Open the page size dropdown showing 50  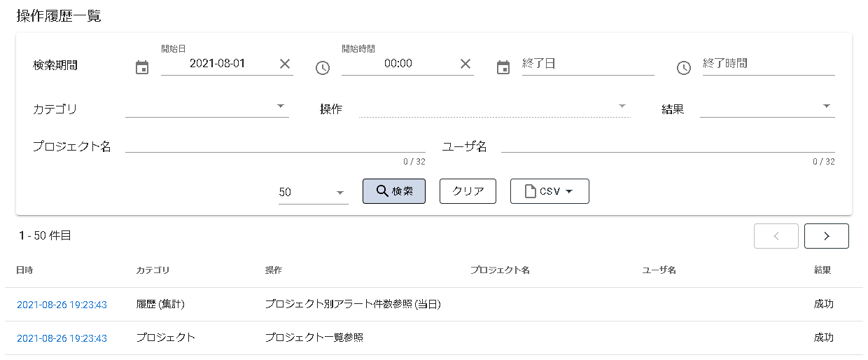pyautogui.click(x=313, y=193)
